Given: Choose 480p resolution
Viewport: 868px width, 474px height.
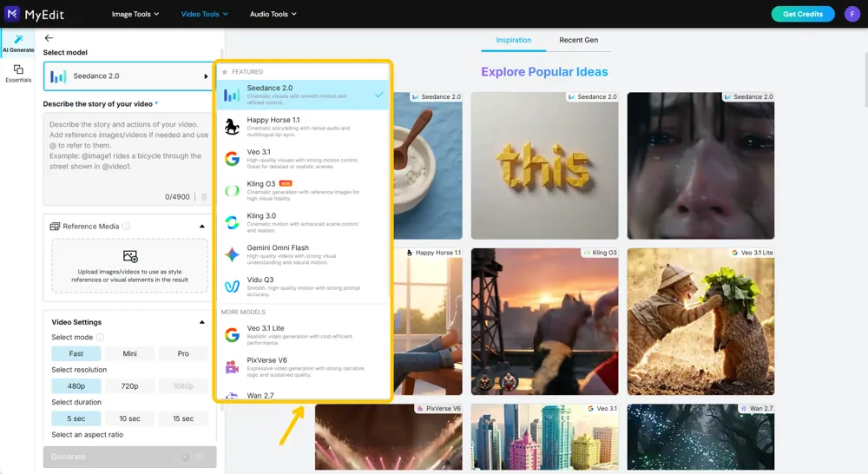Looking at the screenshot, I should [x=76, y=386].
